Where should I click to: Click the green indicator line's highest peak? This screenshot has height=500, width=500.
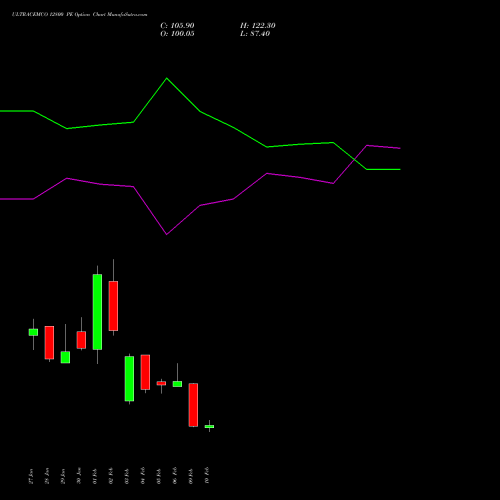point(167,78)
